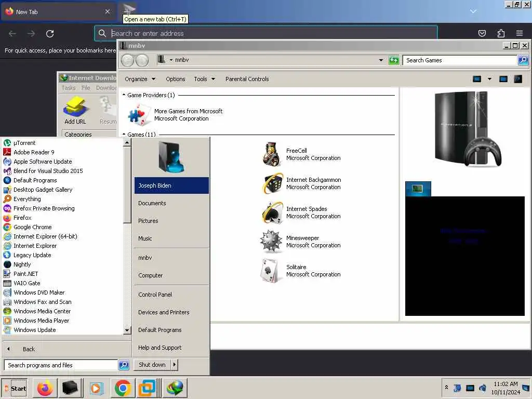The width and height of the screenshot is (532, 399).
Task: Open VAIO Gate
Action: [x=22, y=283]
